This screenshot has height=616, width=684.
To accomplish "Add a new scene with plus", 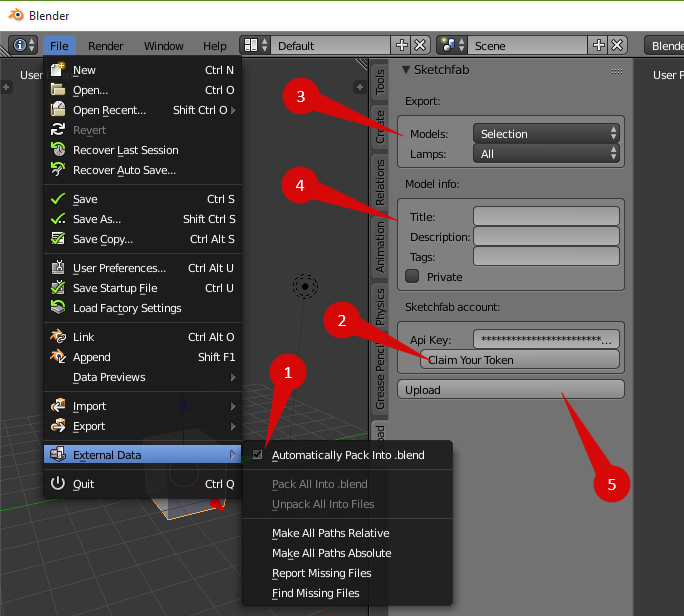I will 598,45.
